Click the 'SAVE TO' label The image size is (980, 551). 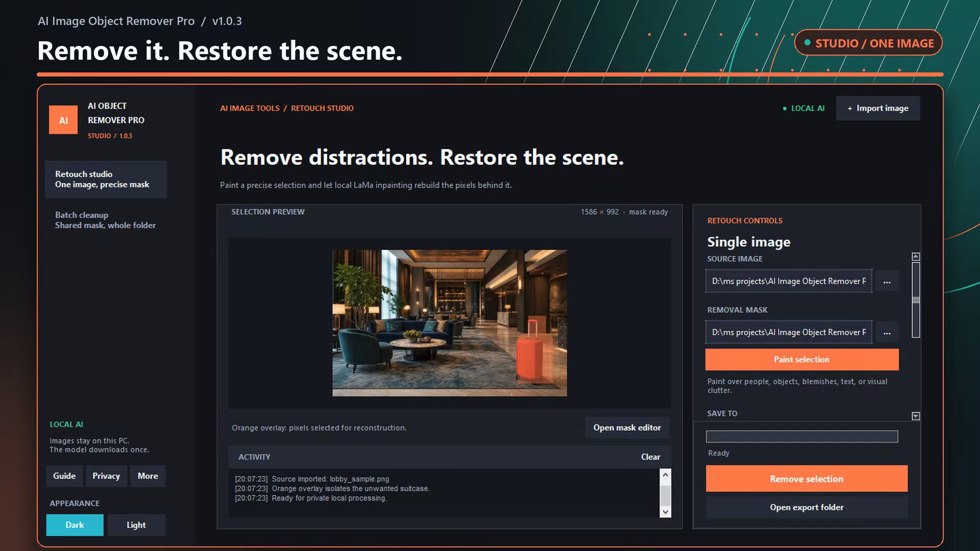(x=722, y=413)
